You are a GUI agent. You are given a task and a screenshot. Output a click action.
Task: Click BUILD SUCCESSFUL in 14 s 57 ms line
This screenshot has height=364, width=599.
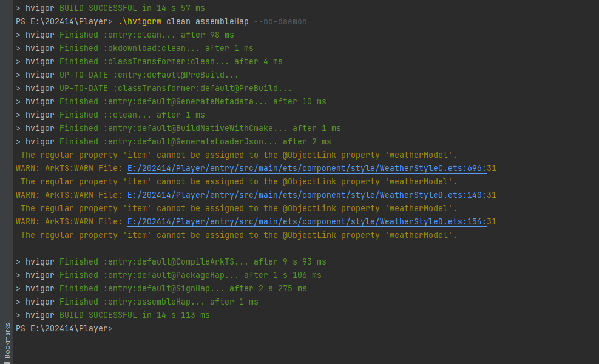tap(110, 8)
